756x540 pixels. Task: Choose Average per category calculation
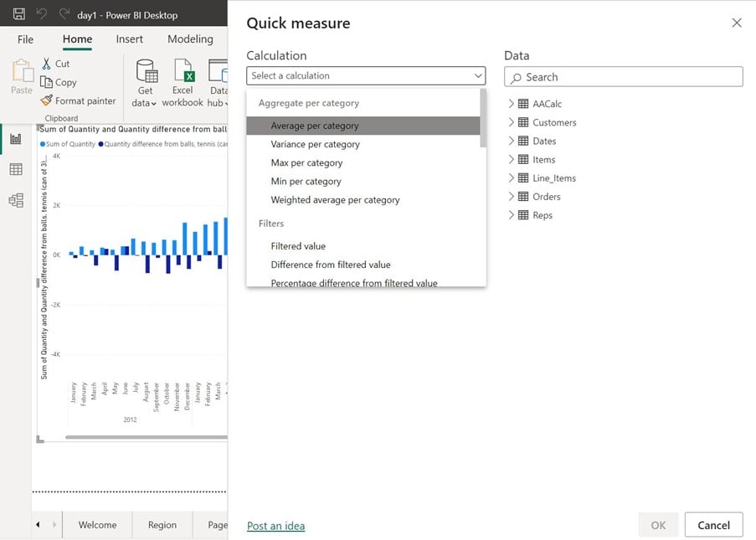363,126
